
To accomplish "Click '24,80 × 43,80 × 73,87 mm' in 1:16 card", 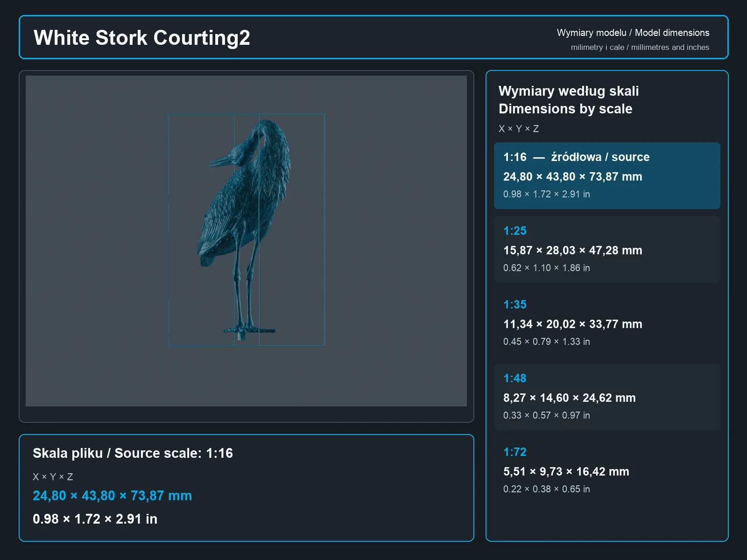I will point(572,177).
